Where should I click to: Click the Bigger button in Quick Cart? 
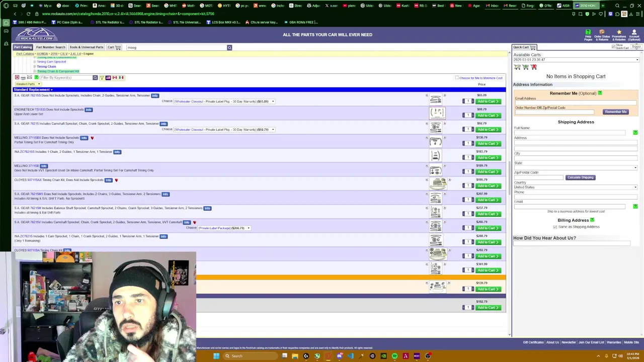(636, 46)
